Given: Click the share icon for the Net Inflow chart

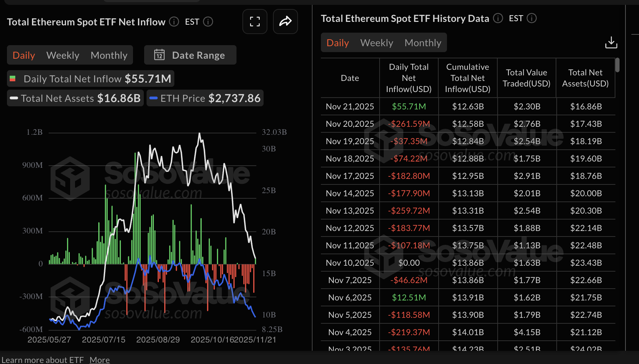Looking at the screenshot, I should pyautogui.click(x=285, y=22).
